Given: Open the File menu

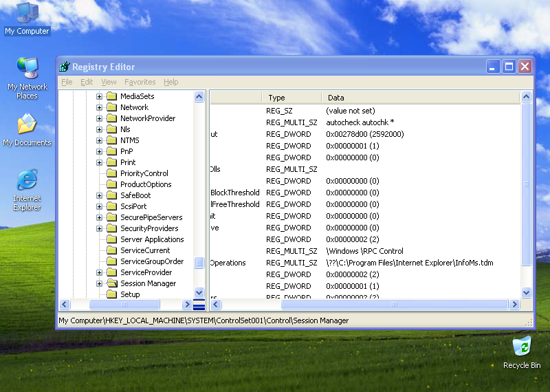Looking at the screenshot, I should (67, 82).
